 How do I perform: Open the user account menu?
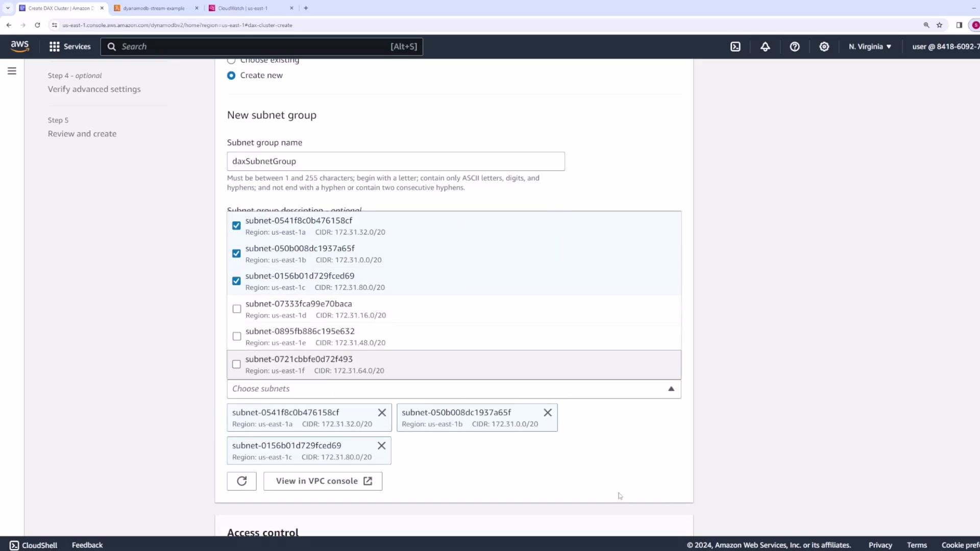coord(945,46)
